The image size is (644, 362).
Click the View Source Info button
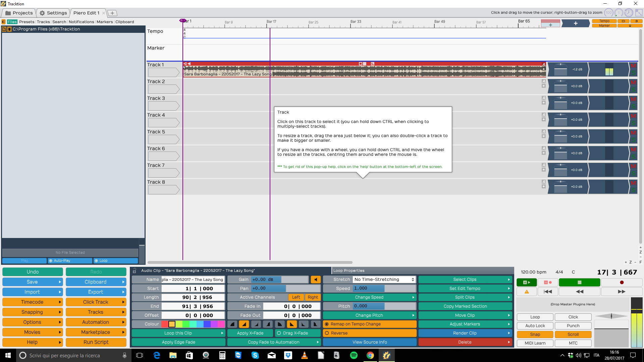(370, 342)
